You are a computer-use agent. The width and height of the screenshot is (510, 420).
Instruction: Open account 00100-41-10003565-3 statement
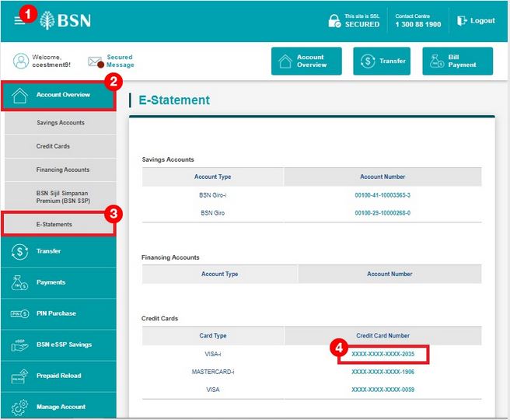pyautogui.click(x=382, y=195)
